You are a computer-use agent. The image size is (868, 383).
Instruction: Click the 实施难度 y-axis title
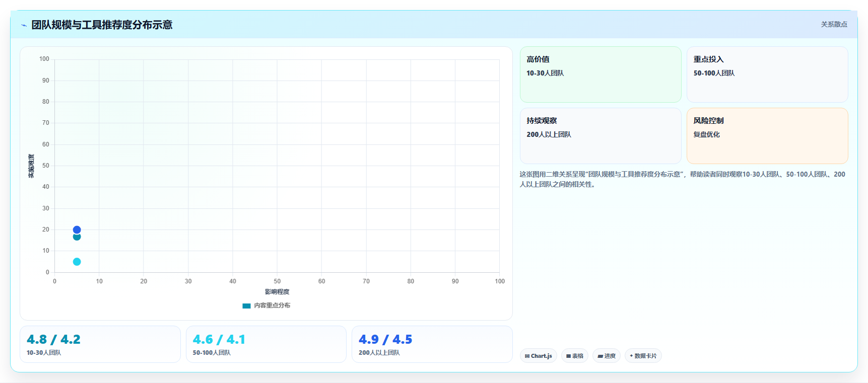click(x=31, y=166)
